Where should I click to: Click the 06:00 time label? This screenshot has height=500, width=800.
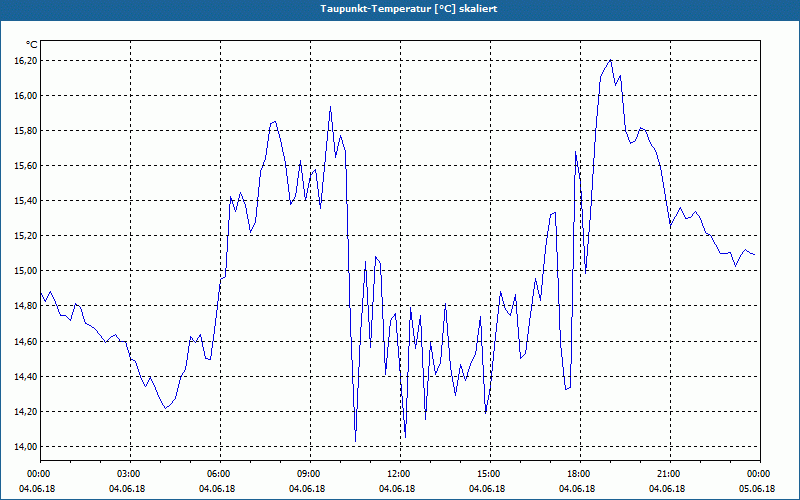pos(220,474)
